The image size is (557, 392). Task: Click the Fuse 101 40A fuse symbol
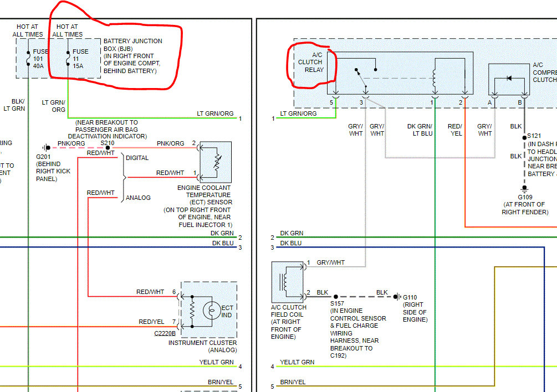click(28, 59)
